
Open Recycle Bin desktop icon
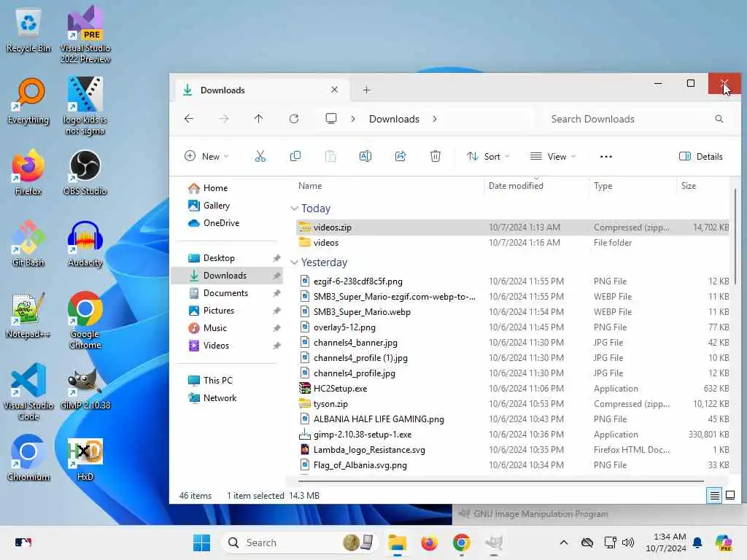click(x=28, y=30)
